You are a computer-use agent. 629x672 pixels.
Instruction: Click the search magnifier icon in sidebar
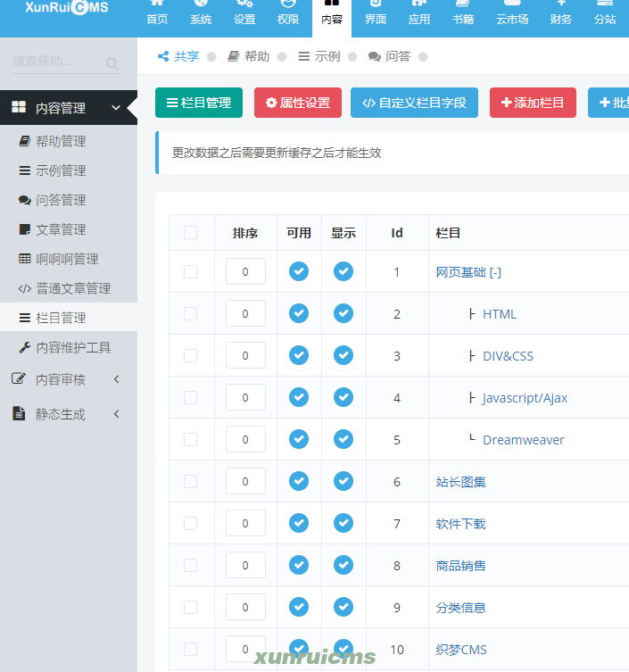click(112, 63)
